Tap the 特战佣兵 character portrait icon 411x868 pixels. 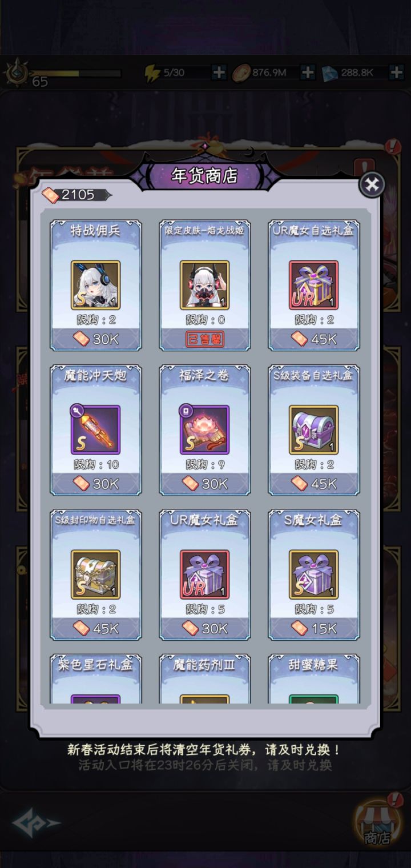(95, 285)
